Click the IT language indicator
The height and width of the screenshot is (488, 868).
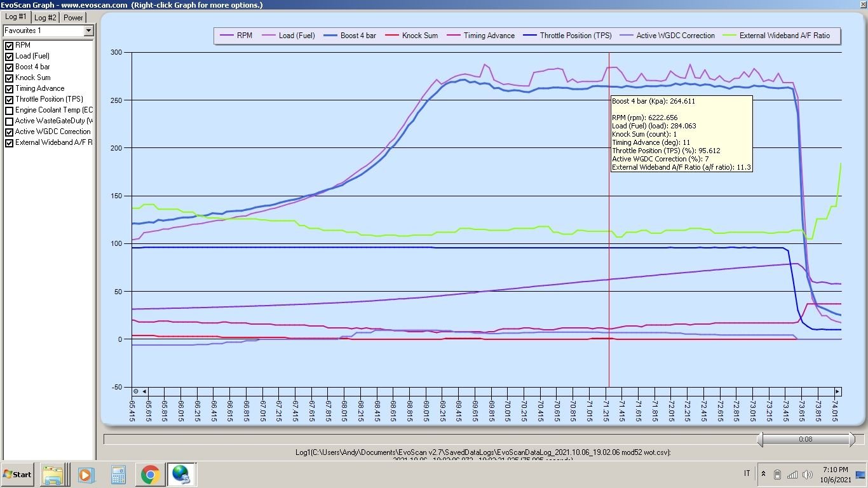[x=747, y=474]
